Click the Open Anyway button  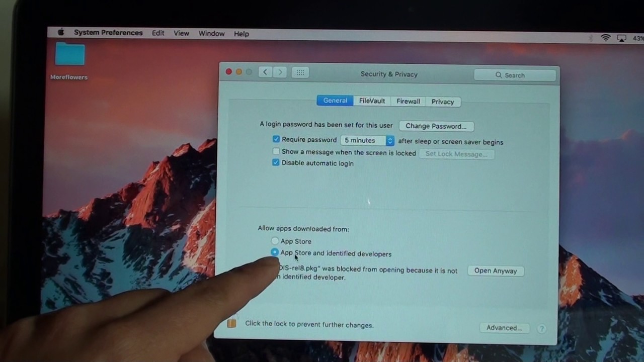click(x=496, y=270)
